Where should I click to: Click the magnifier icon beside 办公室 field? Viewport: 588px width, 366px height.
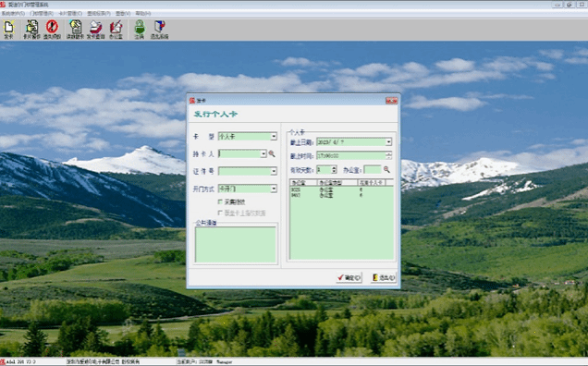386,170
